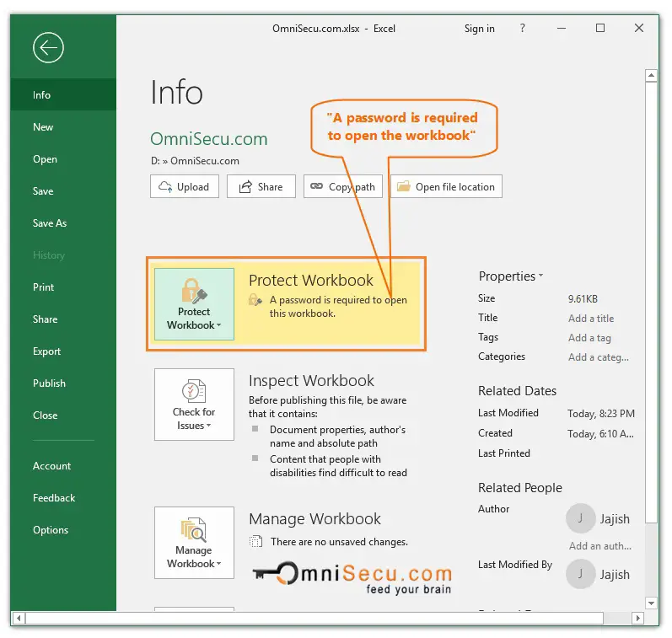This screenshot has width=672, height=638.
Task: Choose Save As in the sidebar
Action: point(63,222)
